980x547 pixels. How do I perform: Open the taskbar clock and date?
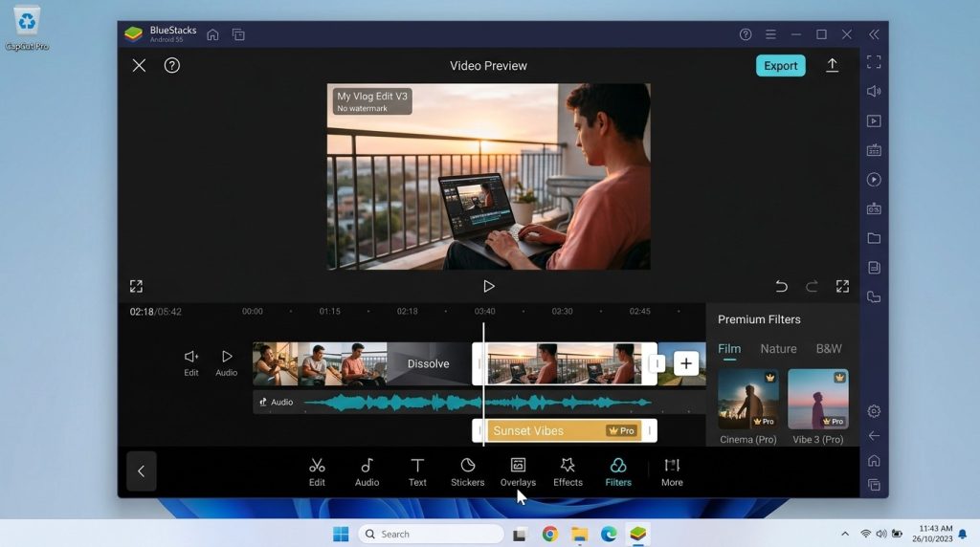click(x=932, y=534)
